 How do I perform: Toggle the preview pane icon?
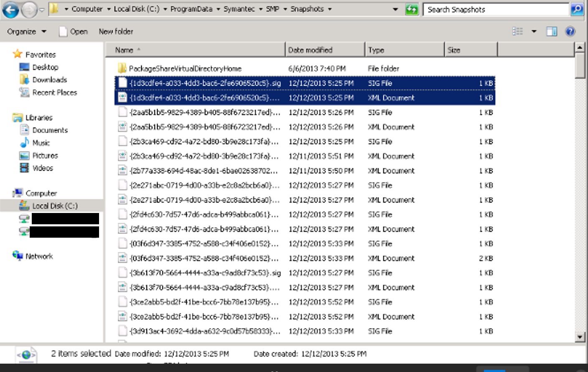[552, 31]
